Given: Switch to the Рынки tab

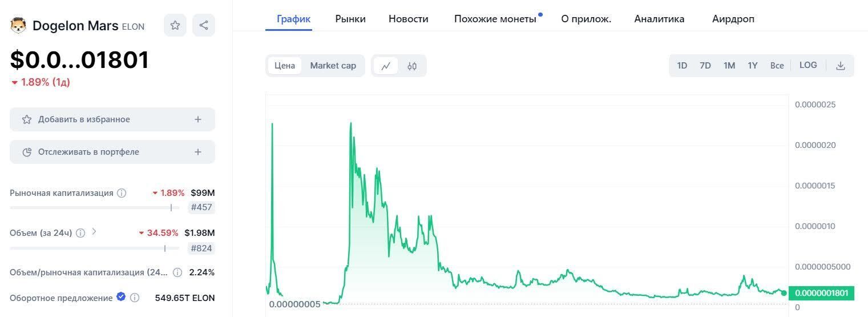Looking at the screenshot, I should [350, 19].
